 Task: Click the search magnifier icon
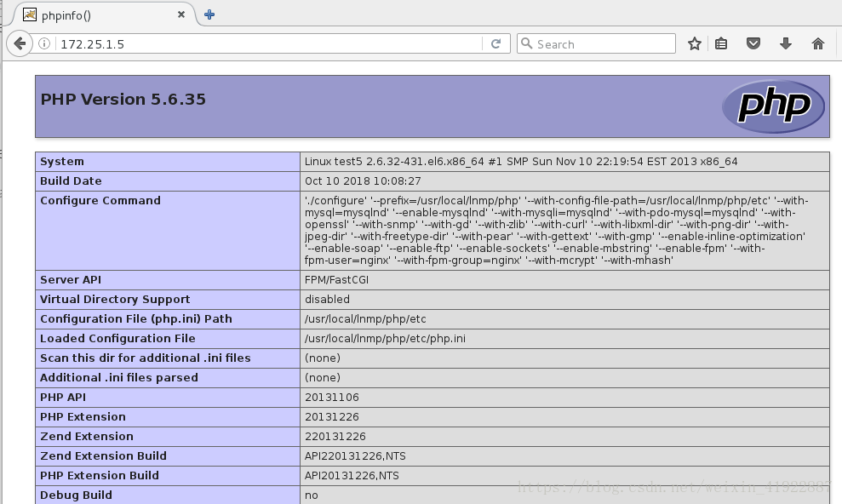coord(527,43)
